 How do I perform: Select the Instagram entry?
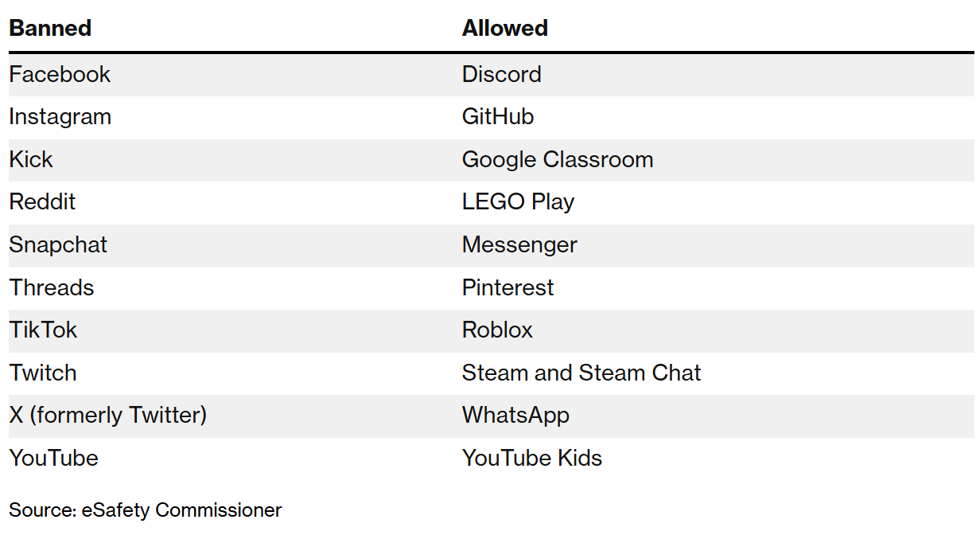pos(60,117)
